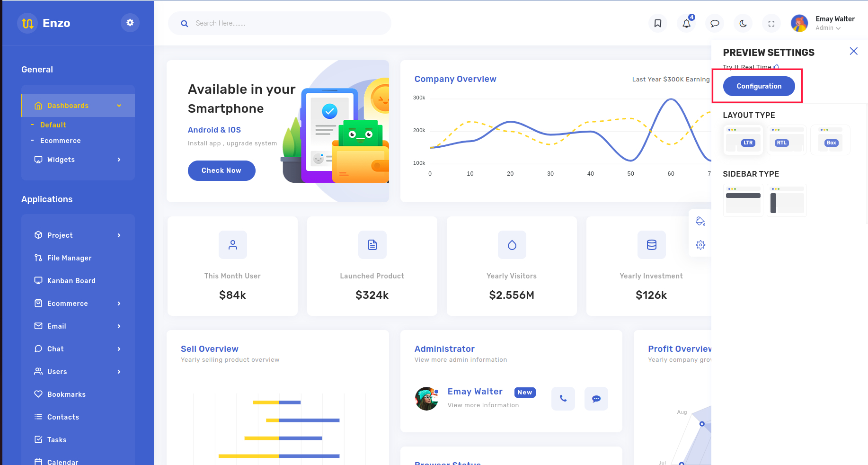
Task: Toggle dark mode moon icon
Action: (x=743, y=23)
